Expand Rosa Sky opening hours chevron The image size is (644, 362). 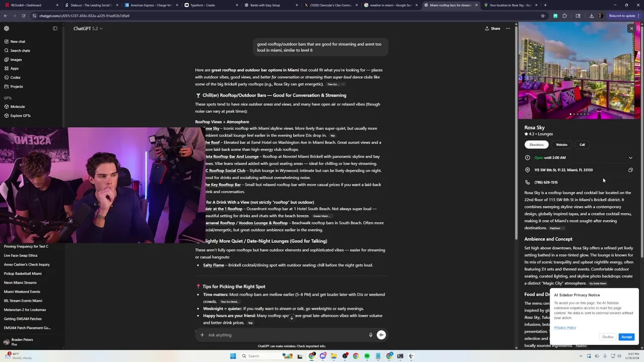point(630,158)
